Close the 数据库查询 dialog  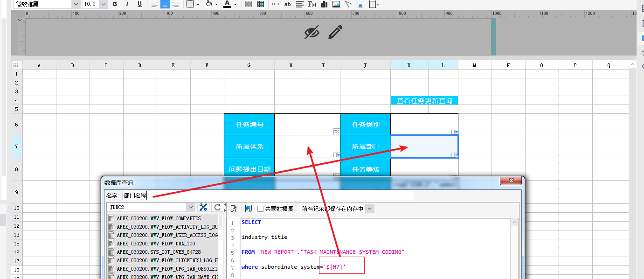pos(510,181)
